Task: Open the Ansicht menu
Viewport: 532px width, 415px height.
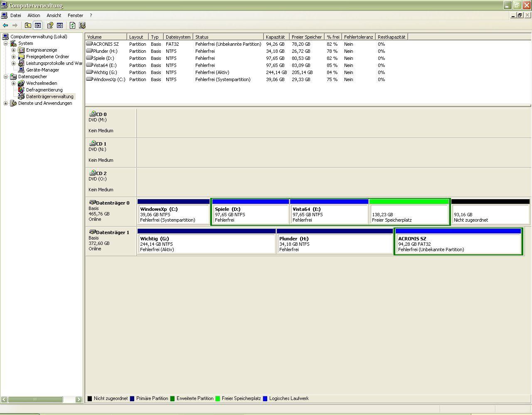Action: [54, 15]
